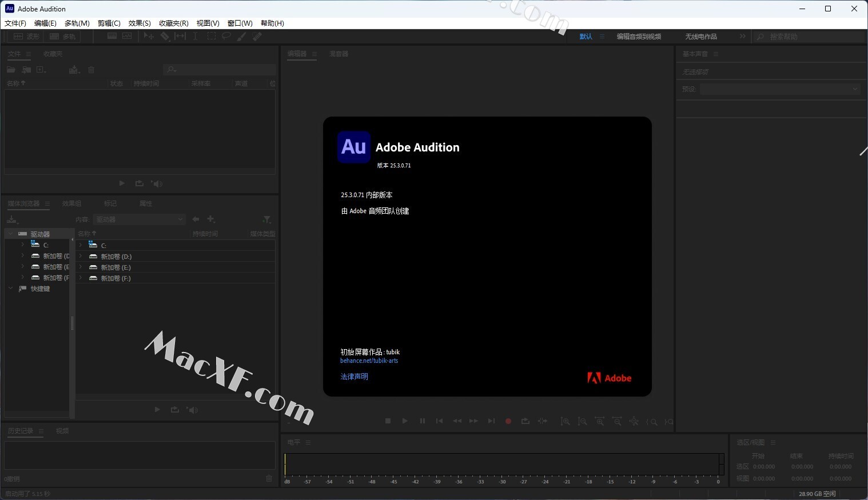Click the filter funnel icon in Media Browser

[266, 219]
